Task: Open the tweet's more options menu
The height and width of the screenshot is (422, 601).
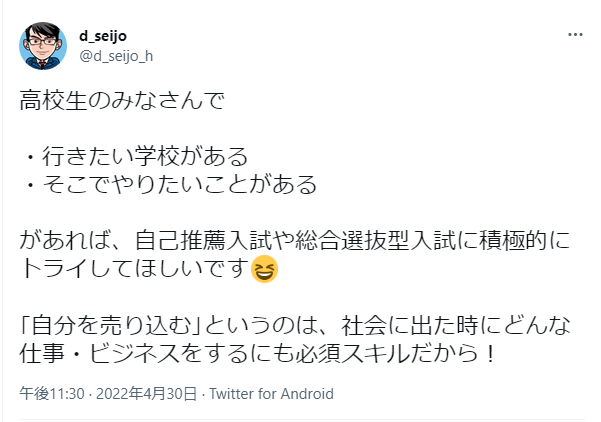Action: [574, 35]
